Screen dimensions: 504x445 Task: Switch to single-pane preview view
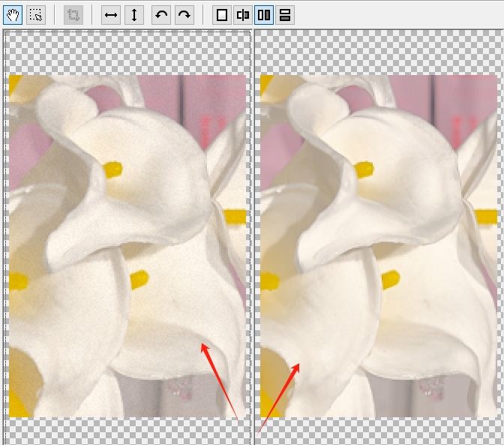[222, 15]
